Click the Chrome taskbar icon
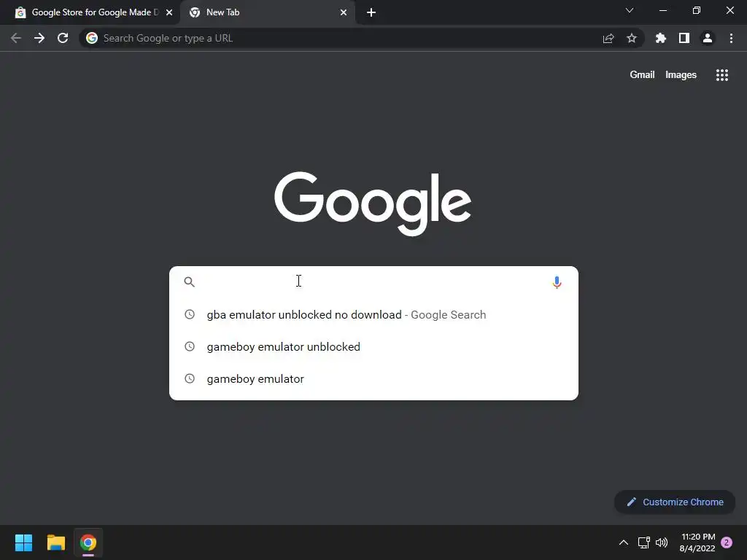The height and width of the screenshot is (560, 747). (x=88, y=542)
